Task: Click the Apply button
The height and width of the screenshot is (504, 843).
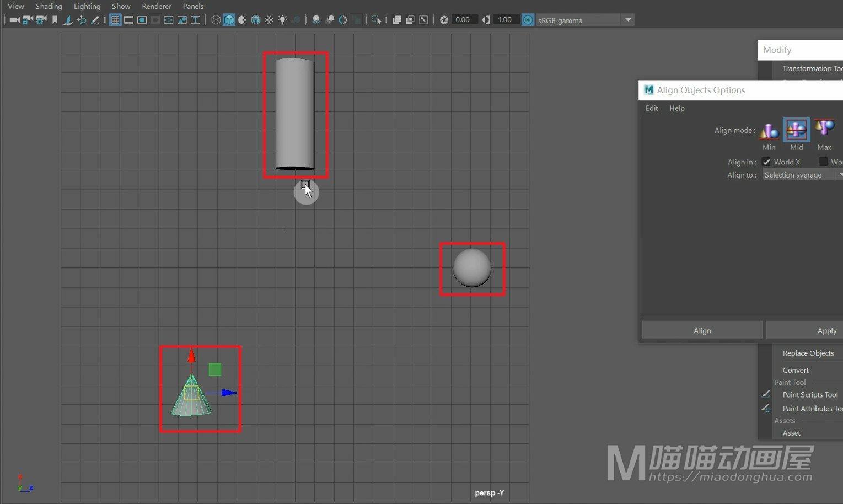Action: tap(804, 330)
